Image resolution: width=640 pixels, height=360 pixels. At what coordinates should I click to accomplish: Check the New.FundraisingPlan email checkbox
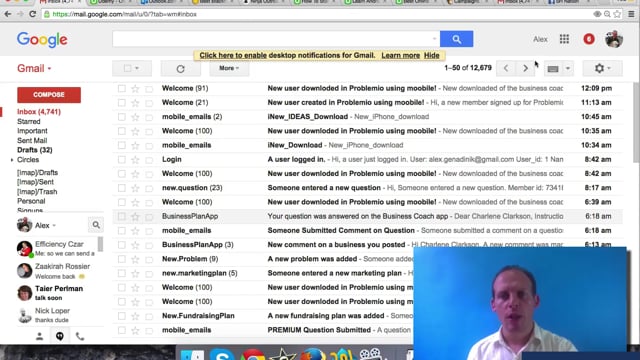[122, 316]
